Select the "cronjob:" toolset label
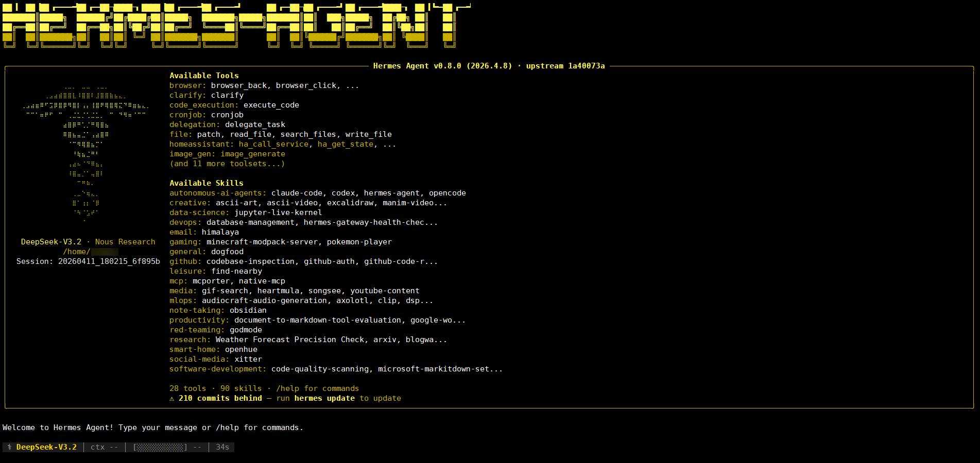980x463 pixels. click(x=188, y=115)
